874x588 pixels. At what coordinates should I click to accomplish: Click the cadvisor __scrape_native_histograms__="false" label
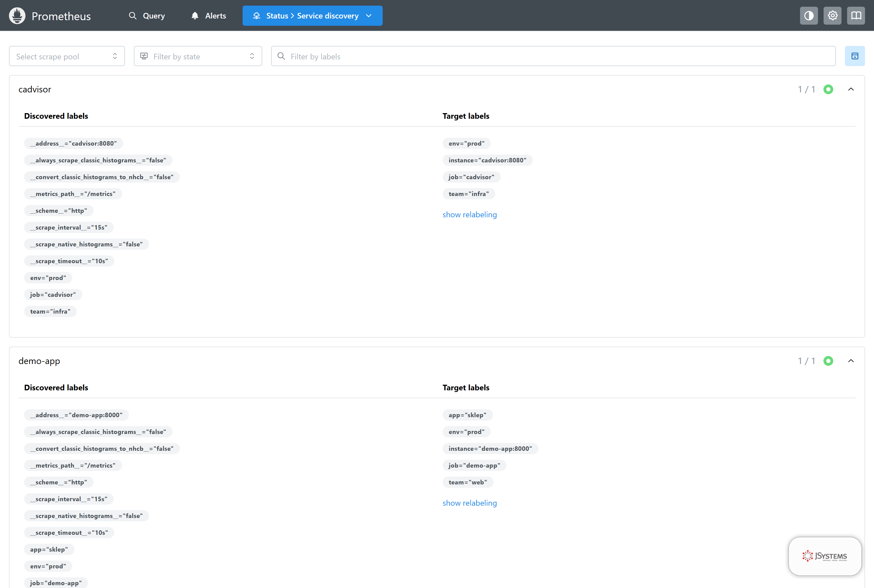(x=87, y=244)
